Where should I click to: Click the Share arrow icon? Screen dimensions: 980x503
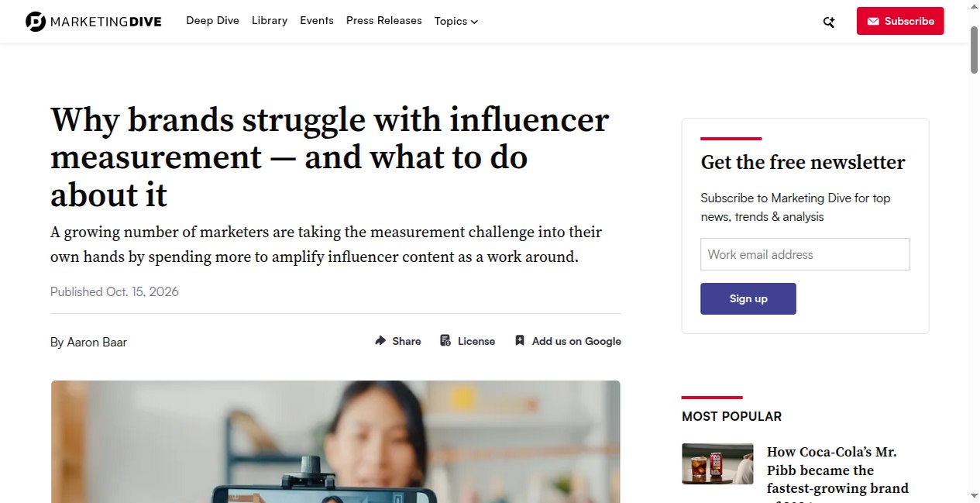click(380, 341)
